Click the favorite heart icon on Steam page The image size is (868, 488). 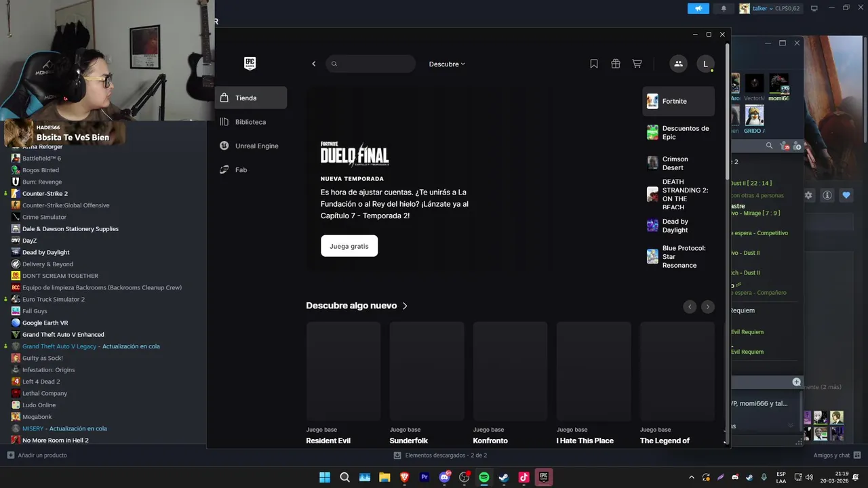pyautogui.click(x=846, y=195)
